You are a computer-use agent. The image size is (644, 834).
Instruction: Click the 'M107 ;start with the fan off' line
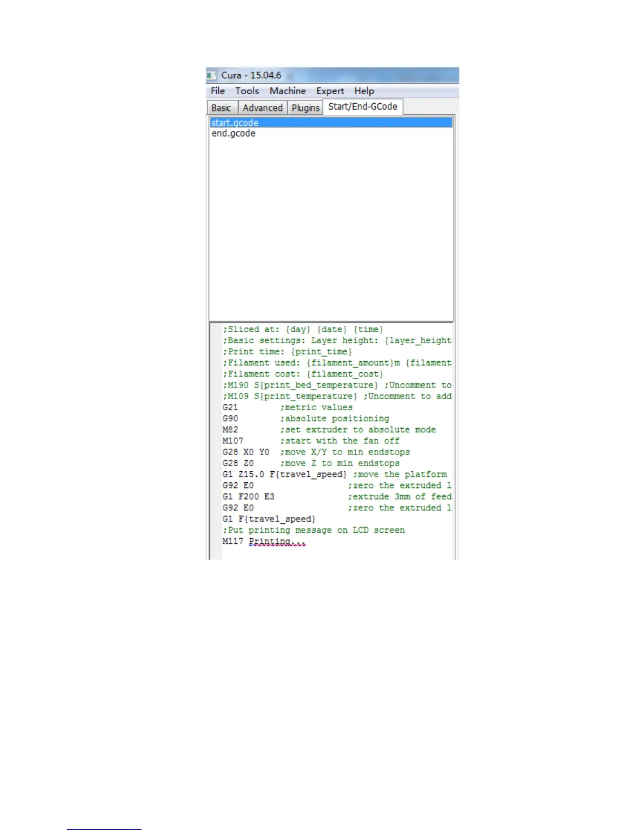[311, 441]
